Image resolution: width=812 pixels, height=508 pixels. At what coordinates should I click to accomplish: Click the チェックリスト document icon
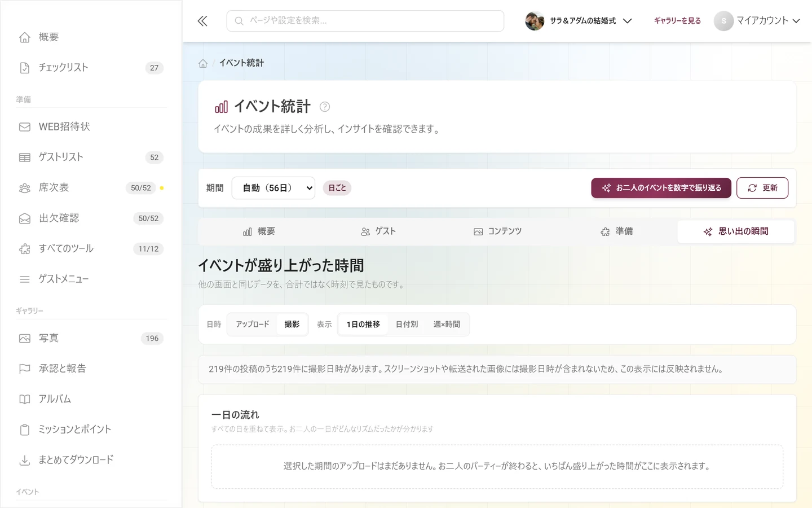click(x=25, y=68)
